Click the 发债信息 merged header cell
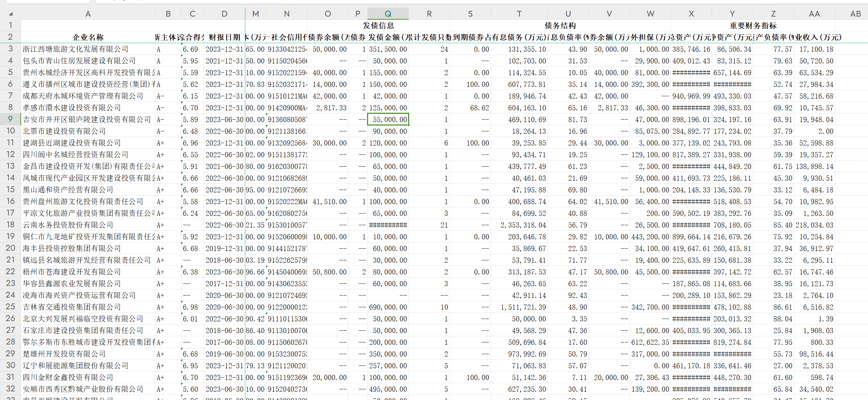 378,26
